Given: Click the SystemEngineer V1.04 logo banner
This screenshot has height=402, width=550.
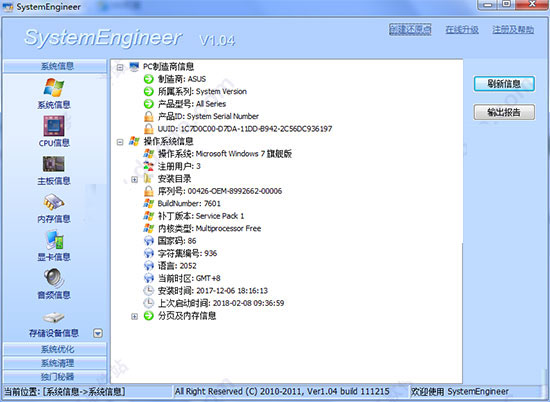Looking at the screenshot, I should [129, 38].
